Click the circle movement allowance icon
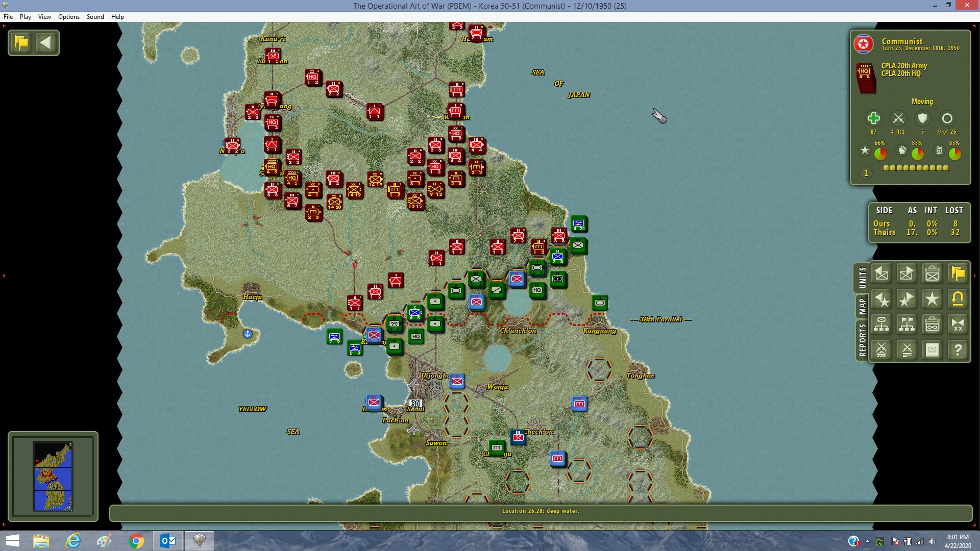This screenshot has width=980, height=551. [947, 118]
